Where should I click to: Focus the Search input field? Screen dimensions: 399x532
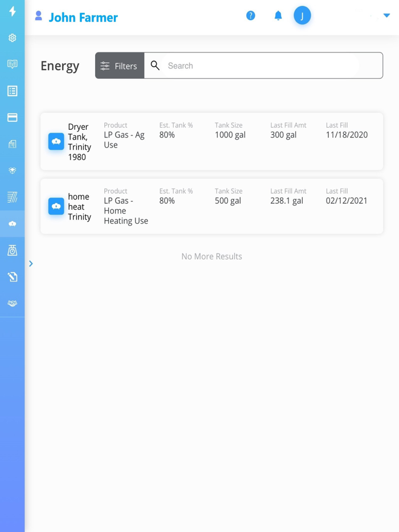263,66
